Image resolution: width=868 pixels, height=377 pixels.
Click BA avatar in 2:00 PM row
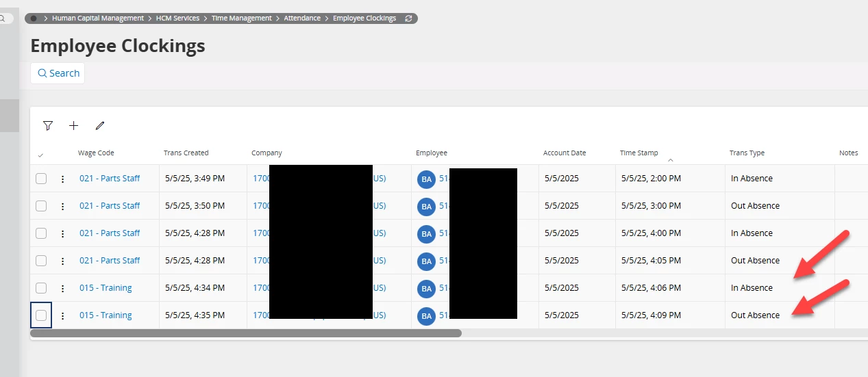pos(426,179)
